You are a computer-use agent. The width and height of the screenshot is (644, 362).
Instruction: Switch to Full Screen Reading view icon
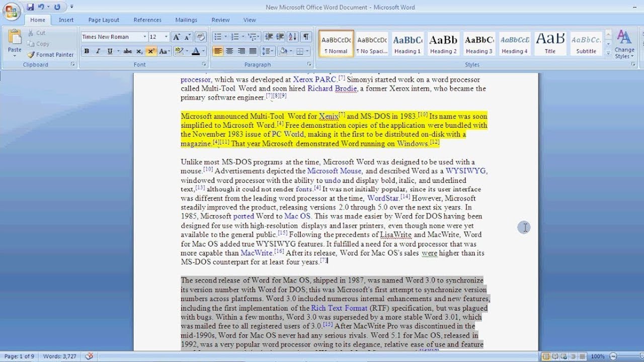click(x=555, y=356)
